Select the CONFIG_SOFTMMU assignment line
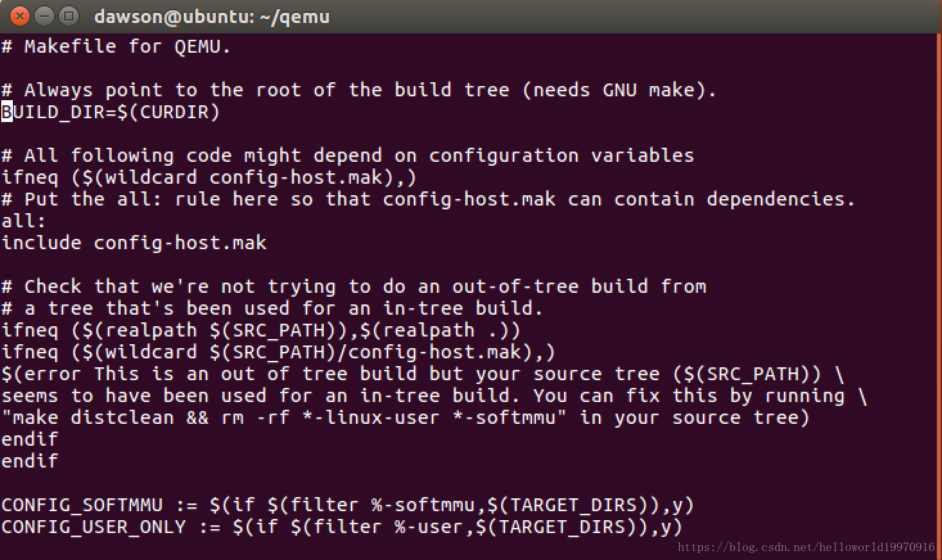 347,505
